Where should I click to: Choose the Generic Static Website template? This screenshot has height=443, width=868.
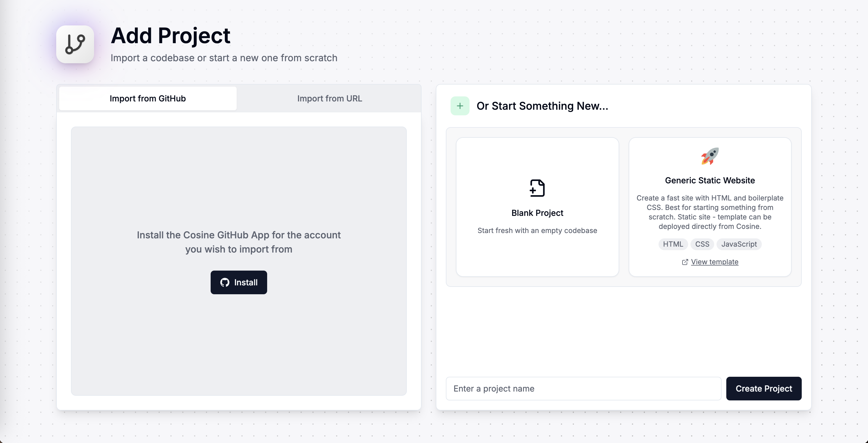click(x=710, y=180)
